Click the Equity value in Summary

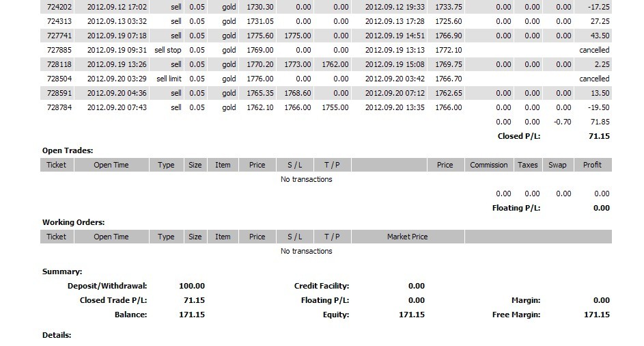tap(412, 315)
